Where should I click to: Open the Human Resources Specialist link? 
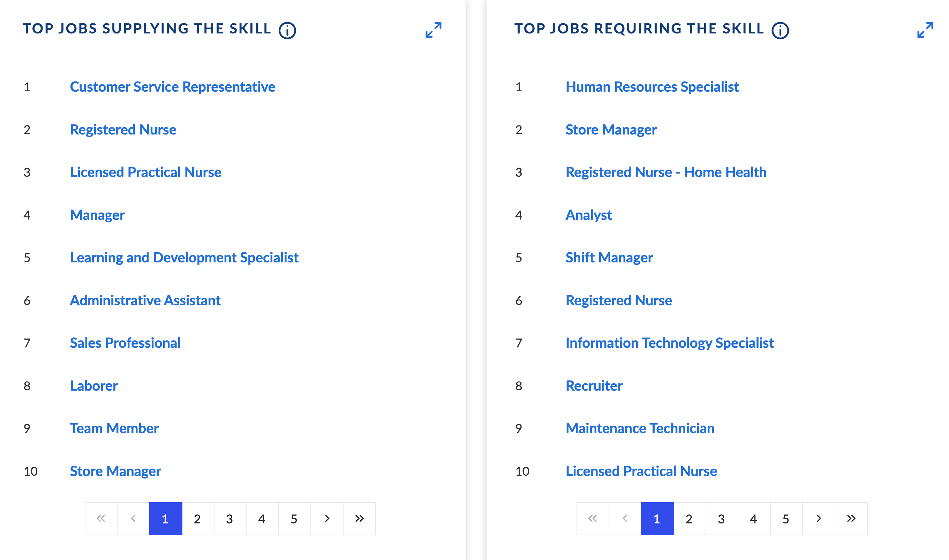652,87
